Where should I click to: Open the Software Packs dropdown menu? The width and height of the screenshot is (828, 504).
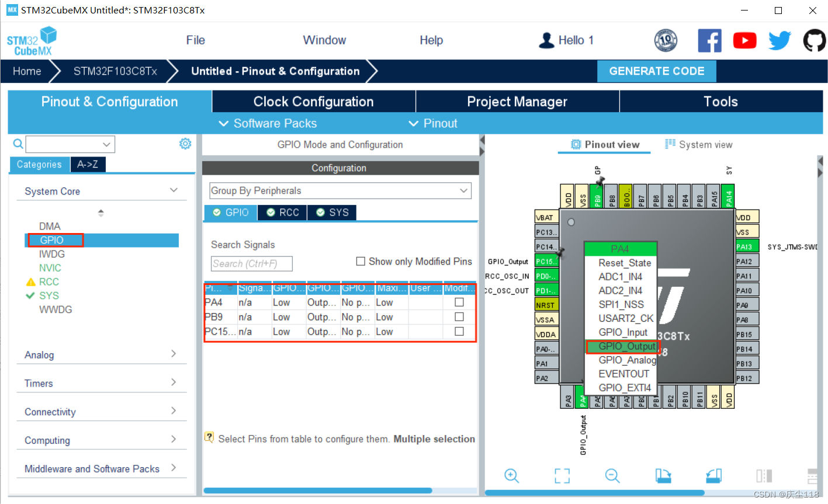click(268, 123)
